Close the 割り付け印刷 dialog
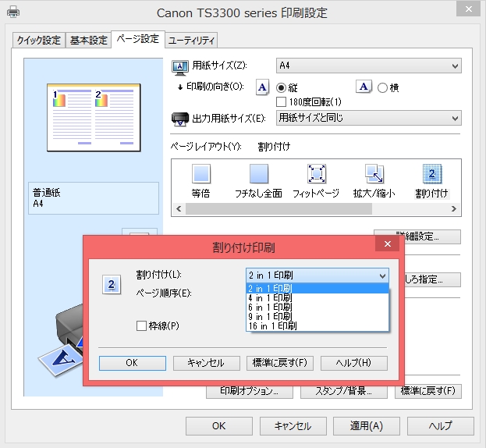The width and height of the screenshot is (486, 448). click(388, 244)
